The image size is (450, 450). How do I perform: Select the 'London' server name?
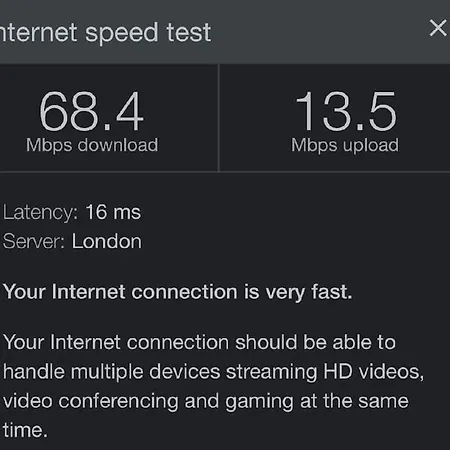[x=107, y=241]
